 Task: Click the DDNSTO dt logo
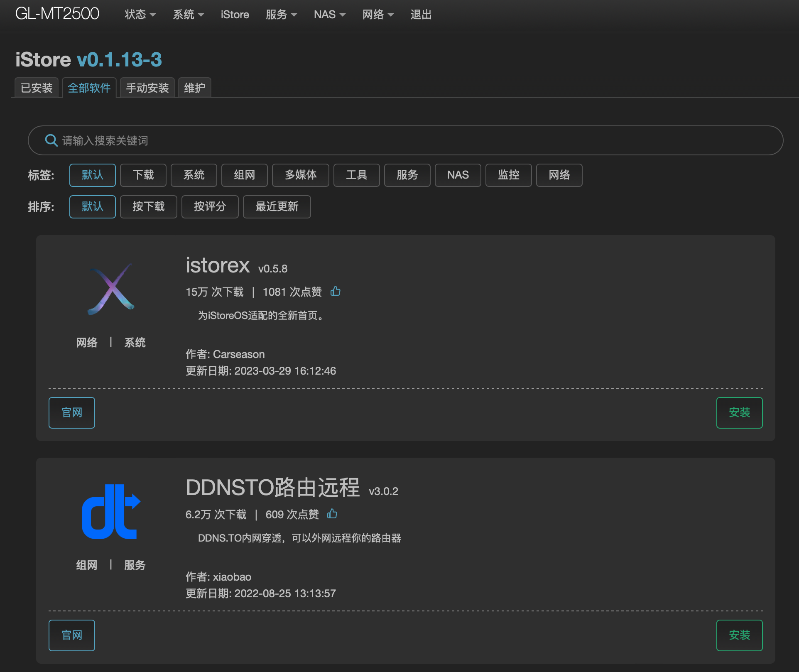111,512
